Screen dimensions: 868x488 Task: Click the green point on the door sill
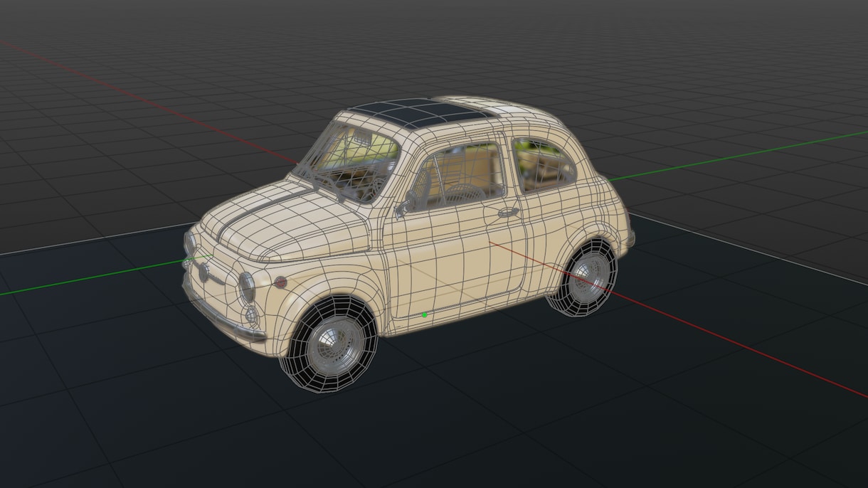tap(425, 314)
